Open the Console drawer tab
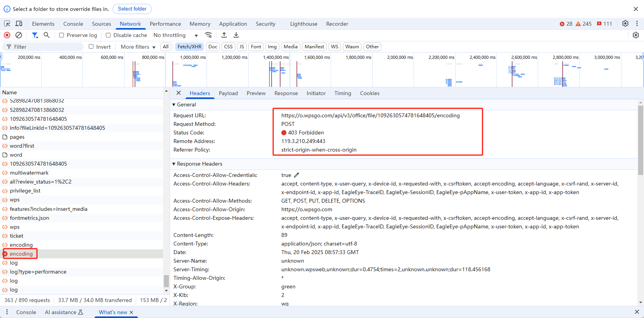The image size is (644, 318). (x=26, y=312)
